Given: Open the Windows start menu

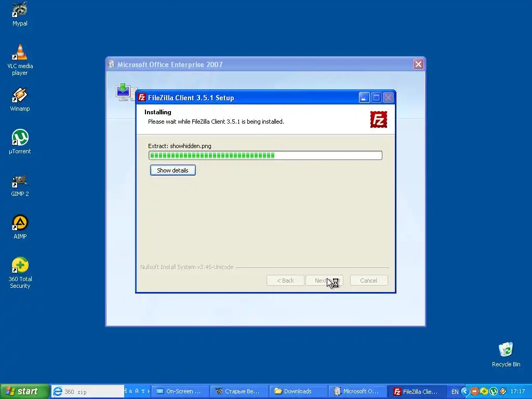Looking at the screenshot, I should coord(24,392).
